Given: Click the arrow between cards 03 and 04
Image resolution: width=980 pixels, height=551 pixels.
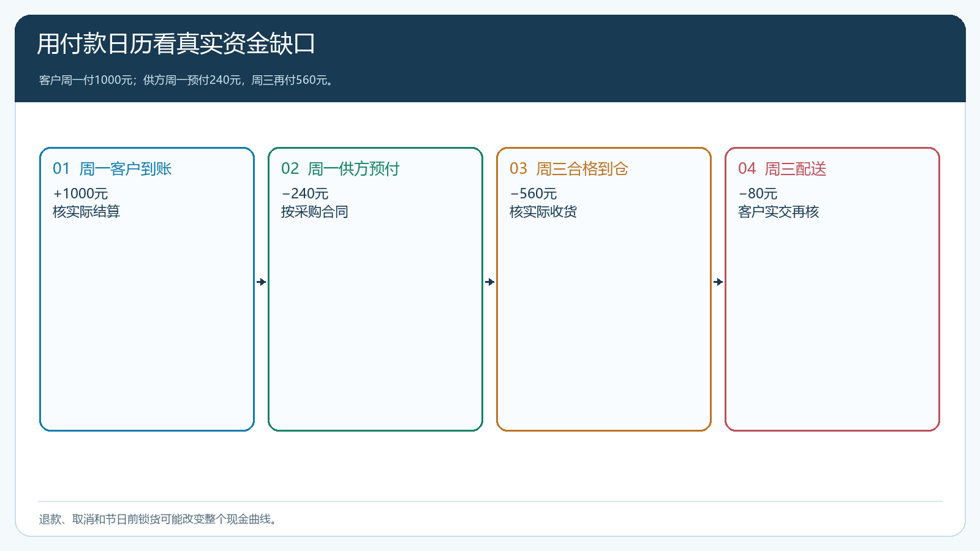Looking at the screenshot, I should tap(718, 282).
